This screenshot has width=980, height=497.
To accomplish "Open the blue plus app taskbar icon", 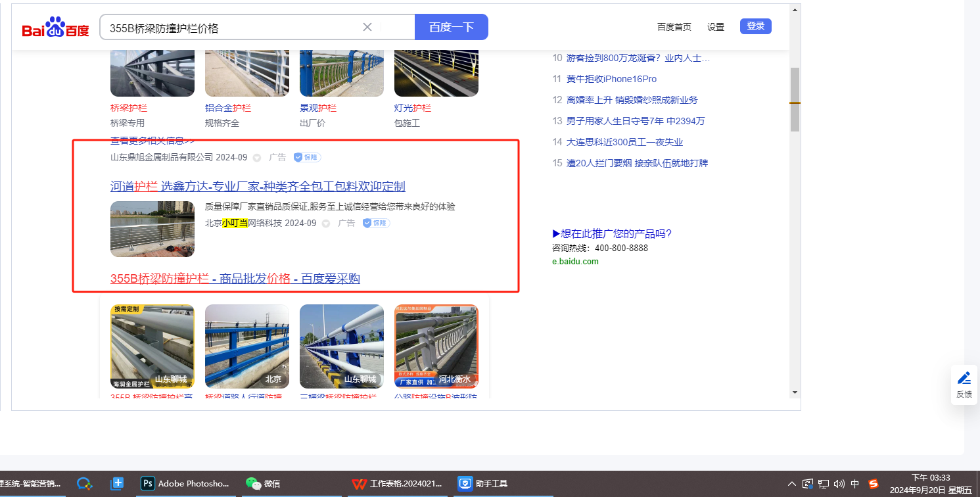I will pos(117,484).
